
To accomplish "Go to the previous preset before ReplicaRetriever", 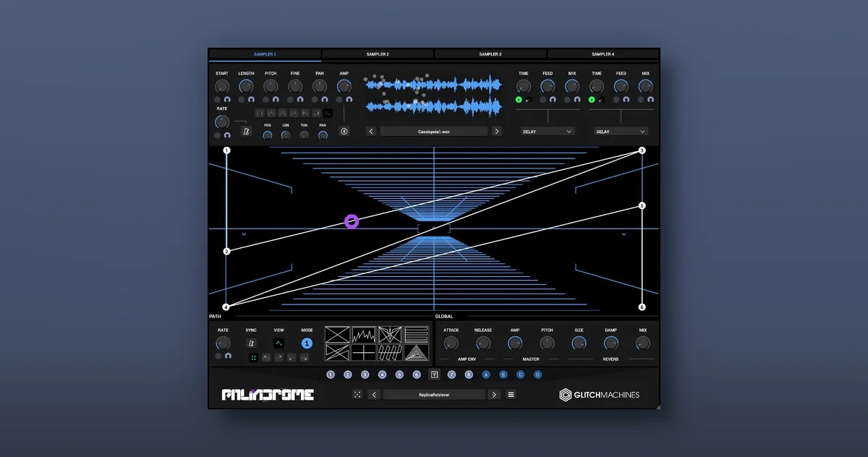I will [374, 395].
